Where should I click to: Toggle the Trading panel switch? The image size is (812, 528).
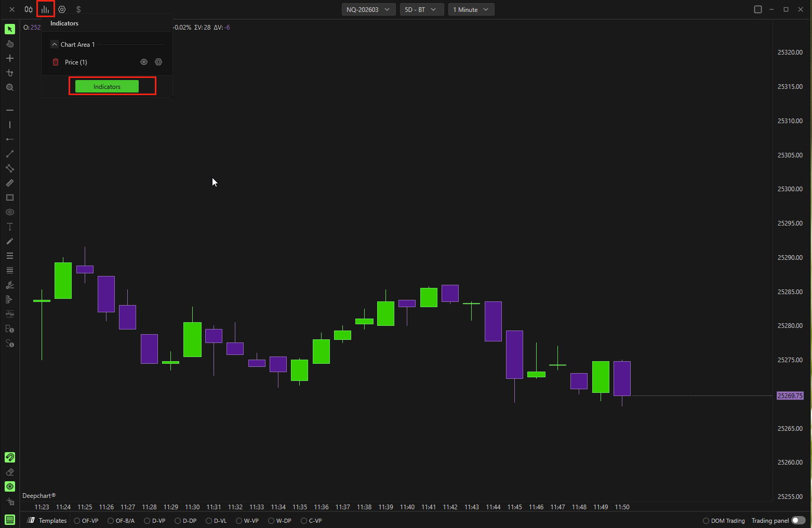[798, 520]
